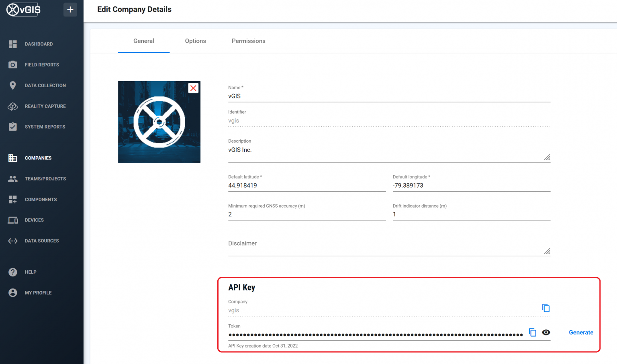
Task: Select the Reality Capture icon
Action: (x=12, y=106)
